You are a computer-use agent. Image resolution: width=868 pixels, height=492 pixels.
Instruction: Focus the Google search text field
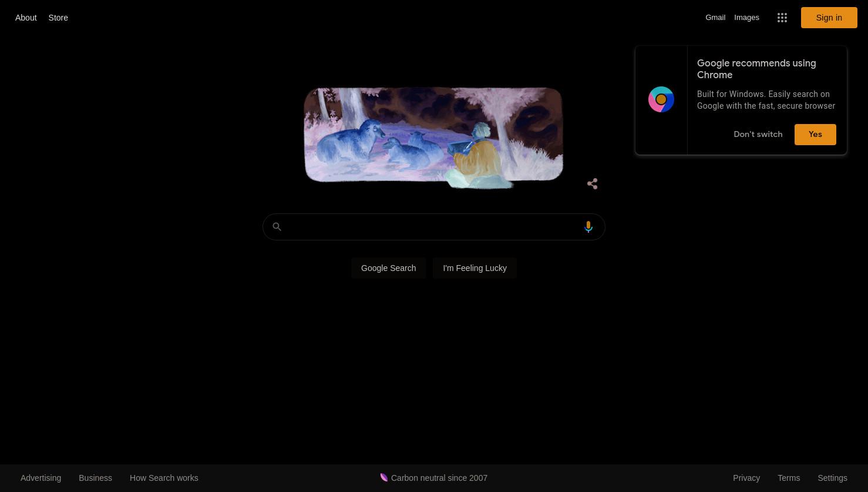point(433,227)
